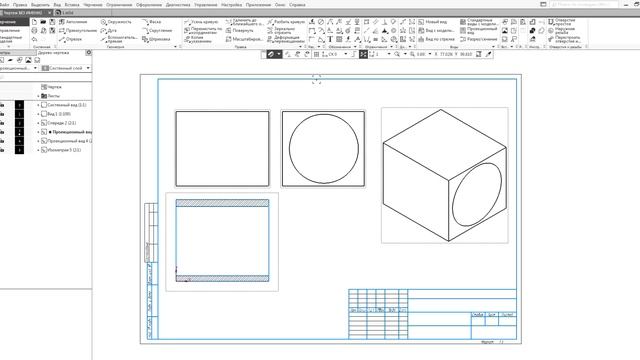
Task: Select the Штриховка hatch tool
Action: pyautogui.click(x=156, y=39)
